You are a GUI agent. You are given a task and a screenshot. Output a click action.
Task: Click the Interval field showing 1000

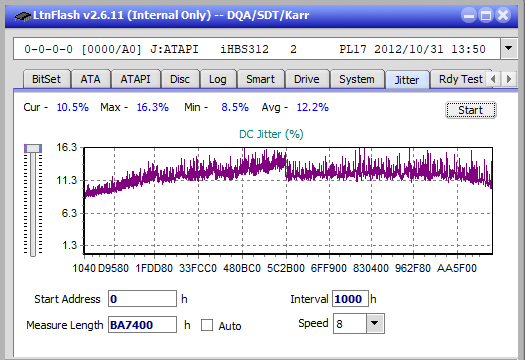350,299
